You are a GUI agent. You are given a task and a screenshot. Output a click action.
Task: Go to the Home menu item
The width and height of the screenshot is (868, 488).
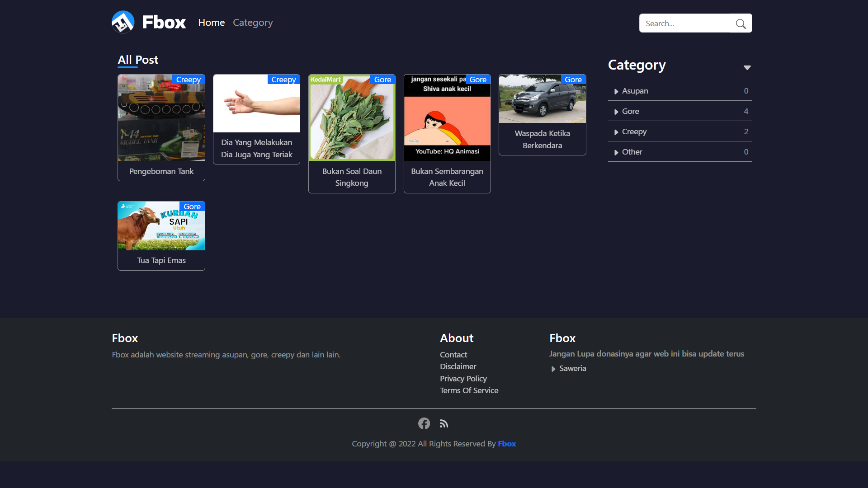(211, 23)
